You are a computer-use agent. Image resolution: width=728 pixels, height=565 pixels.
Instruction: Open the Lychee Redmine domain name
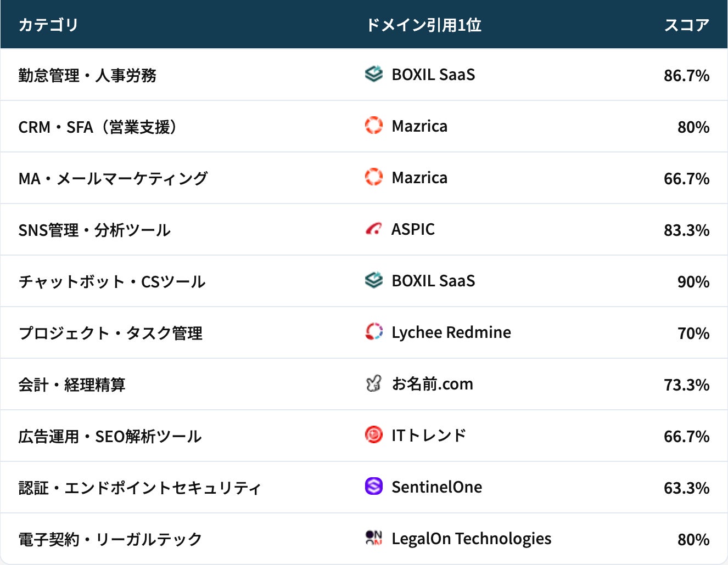click(x=451, y=332)
